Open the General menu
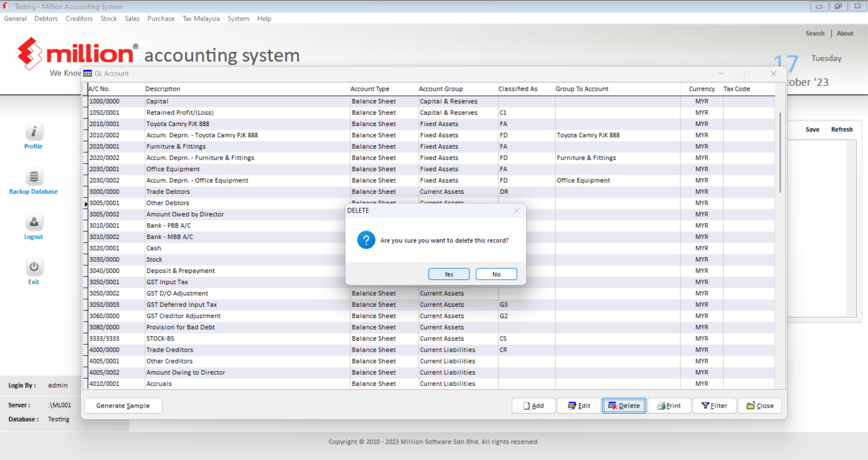Image resolution: width=868 pixels, height=460 pixels. click(x=15, y=19)
